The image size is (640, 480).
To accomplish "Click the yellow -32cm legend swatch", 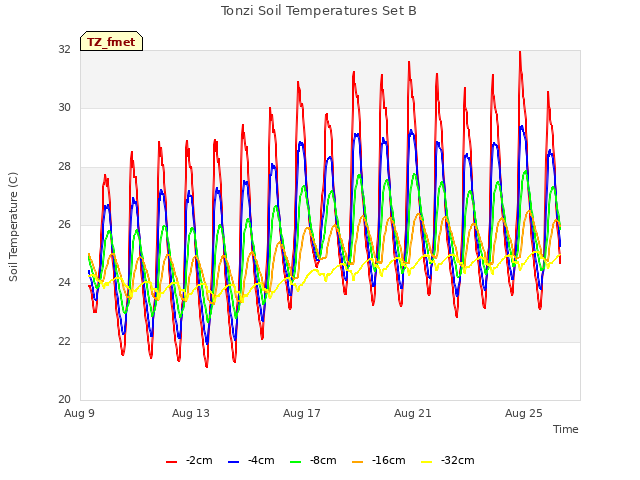I will (427, 462).
